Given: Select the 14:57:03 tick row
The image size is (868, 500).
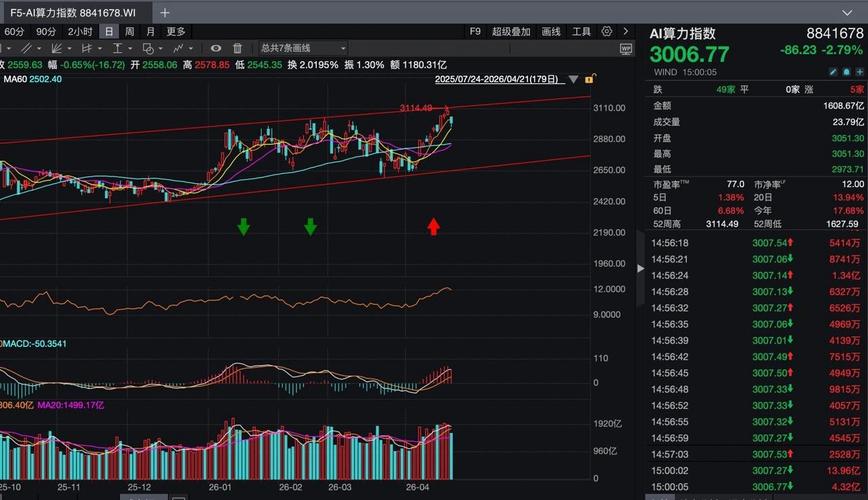Looking at the screenshot, I should click(756, 454).
